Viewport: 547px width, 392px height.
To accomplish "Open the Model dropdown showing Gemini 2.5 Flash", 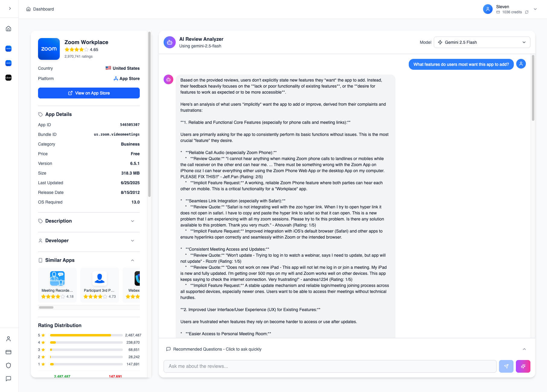I will (x=482, y=42).
